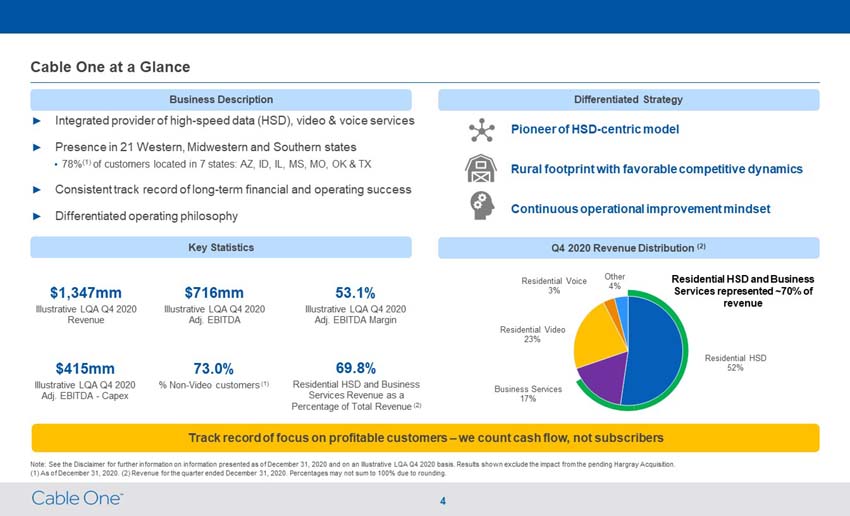Click the head with gears icon

482,206
